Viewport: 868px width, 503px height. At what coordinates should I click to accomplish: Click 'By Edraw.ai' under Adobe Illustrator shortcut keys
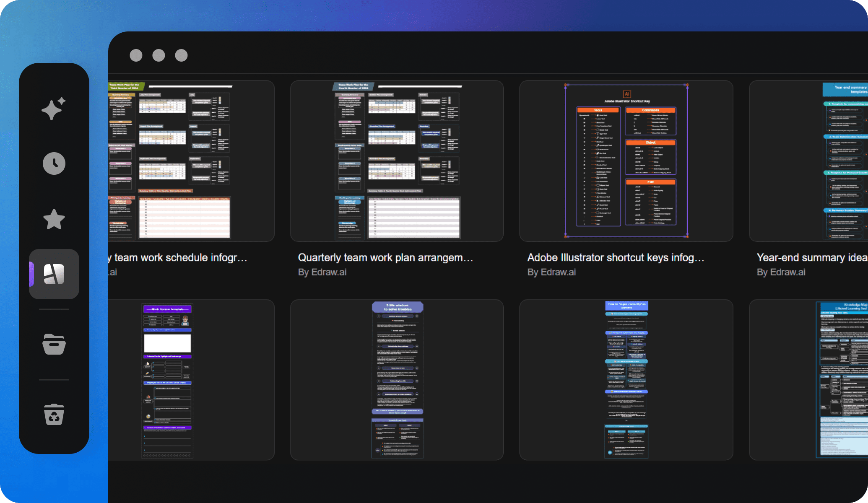(x=551, y=272)
